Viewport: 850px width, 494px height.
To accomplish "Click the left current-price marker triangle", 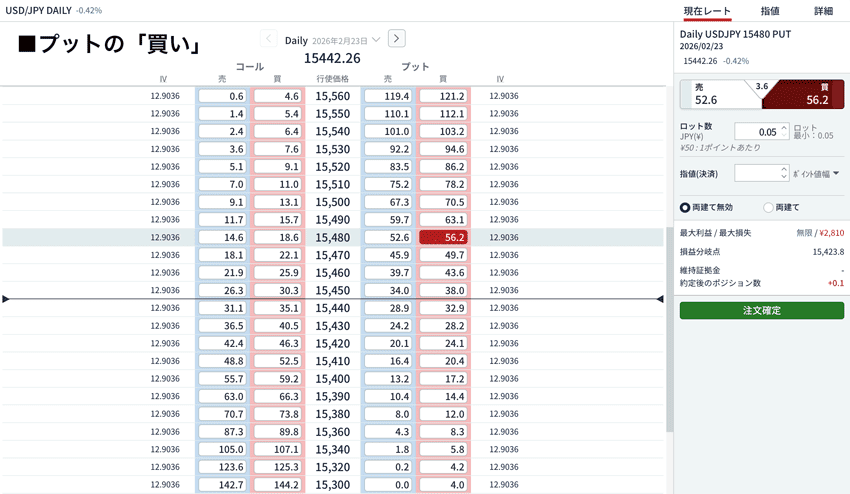I will (7, 299).
